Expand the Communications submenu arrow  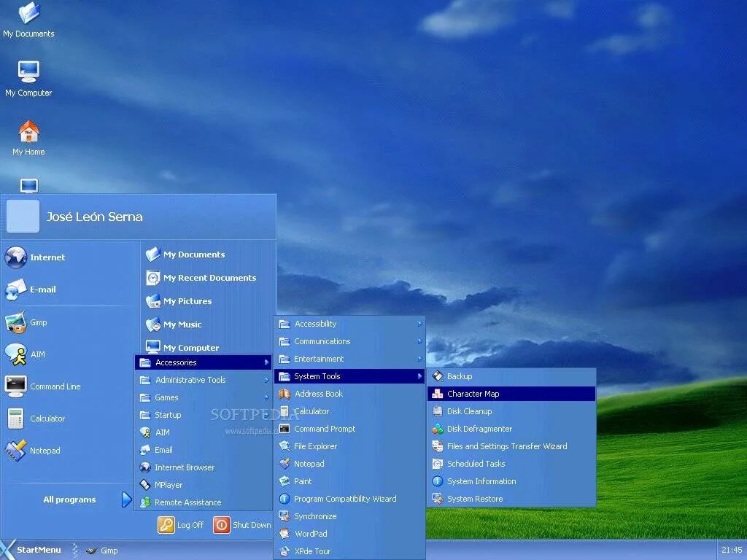(x=419, y=341)
